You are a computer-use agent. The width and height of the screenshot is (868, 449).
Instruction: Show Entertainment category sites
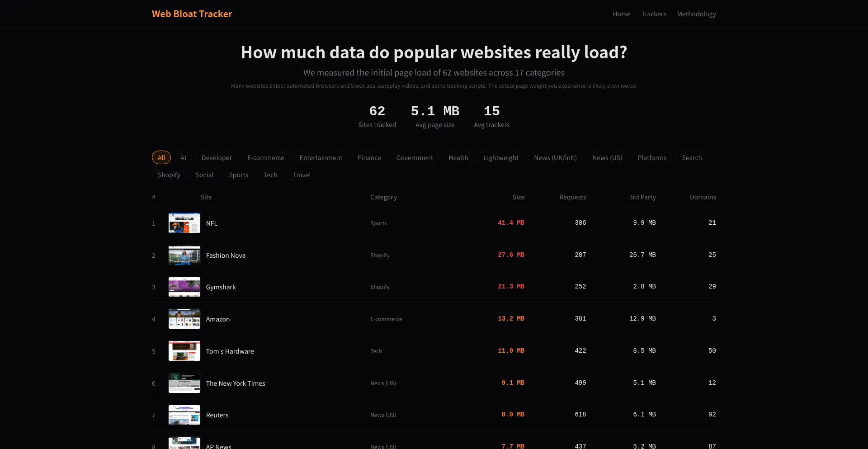point(321,157)
